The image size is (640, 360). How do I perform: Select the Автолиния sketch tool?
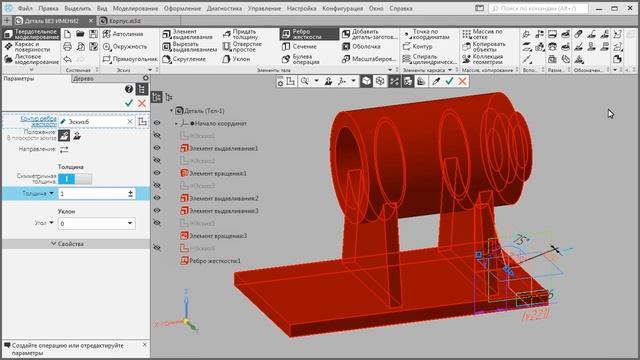point(122,34)
